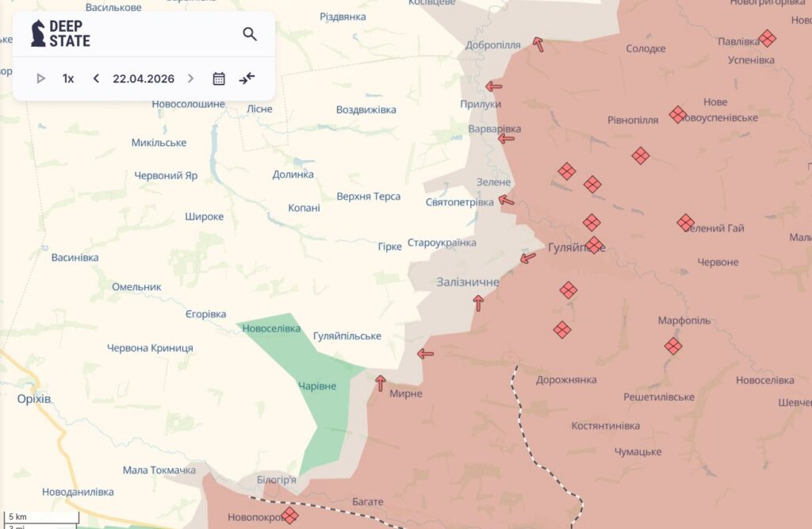Click the Оріхів town label
812x529 pixels.
[33, 399]
